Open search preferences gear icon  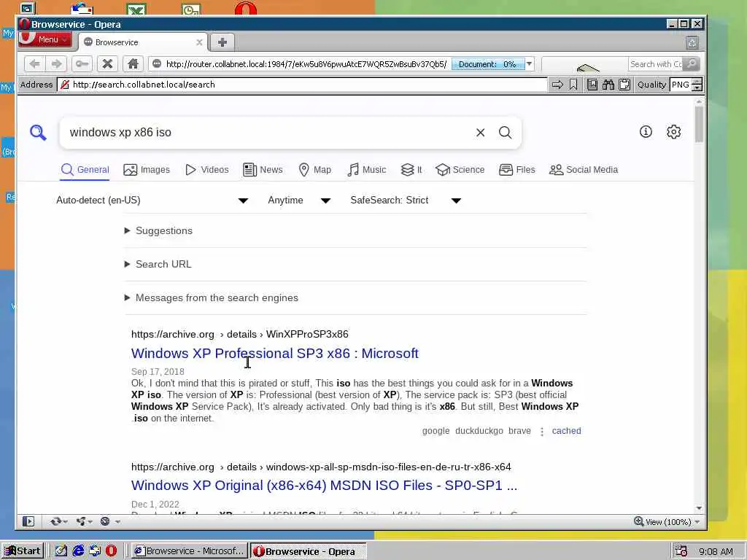tap(673, 132)
